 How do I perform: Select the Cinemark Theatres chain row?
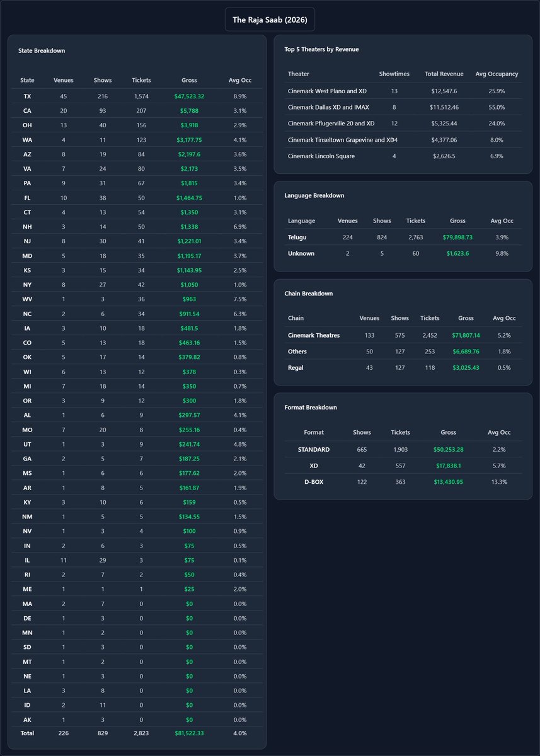coord(403,335)
